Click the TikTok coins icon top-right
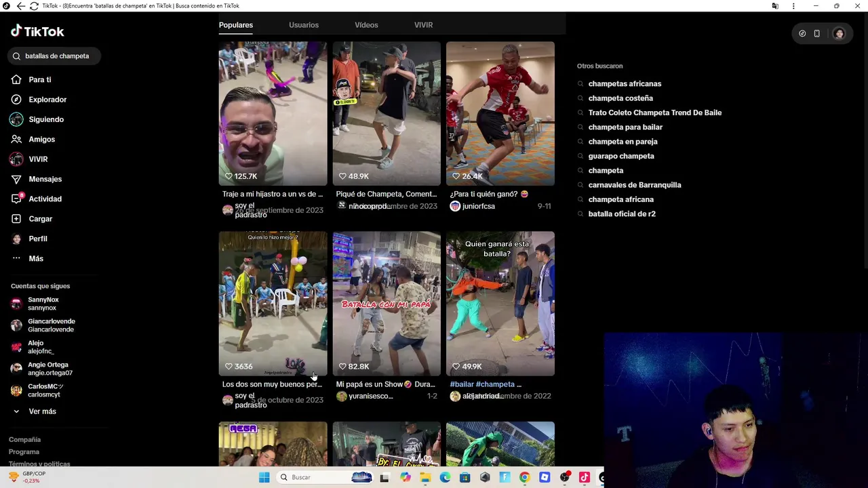This screenshot has height=488, width=868. [x=802, y=34]
